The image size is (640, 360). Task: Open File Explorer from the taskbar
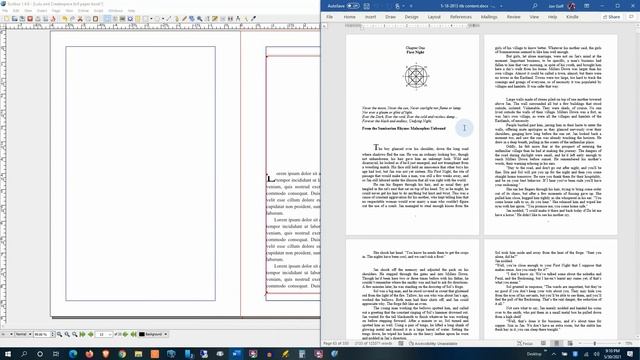[x=138, y=354]
